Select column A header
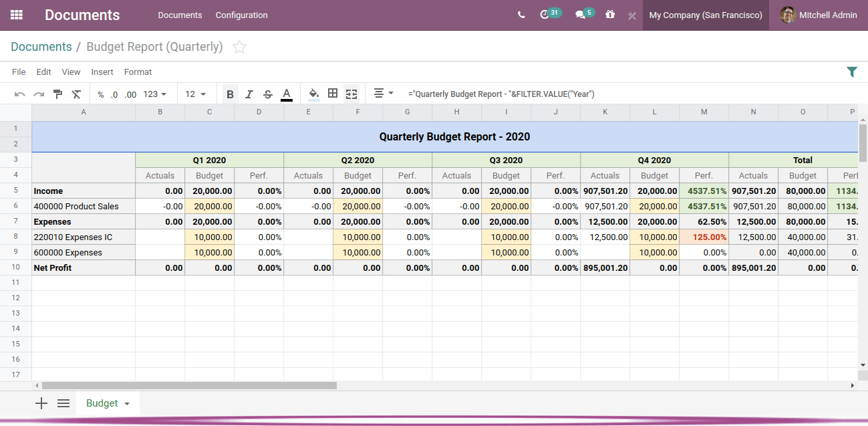The height and width of the screenshot is (426, 868). click(84, 112)
